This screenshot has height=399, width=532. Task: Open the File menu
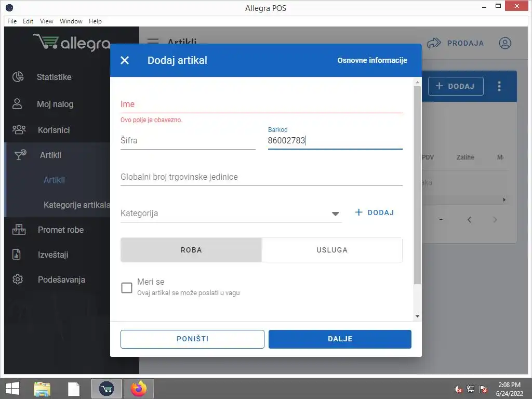pyautogui.click(x=12, y=21)
